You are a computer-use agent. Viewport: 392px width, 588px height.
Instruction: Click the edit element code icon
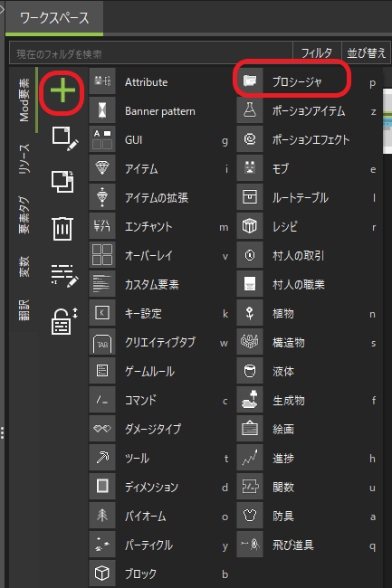click(x=64, y=276)
